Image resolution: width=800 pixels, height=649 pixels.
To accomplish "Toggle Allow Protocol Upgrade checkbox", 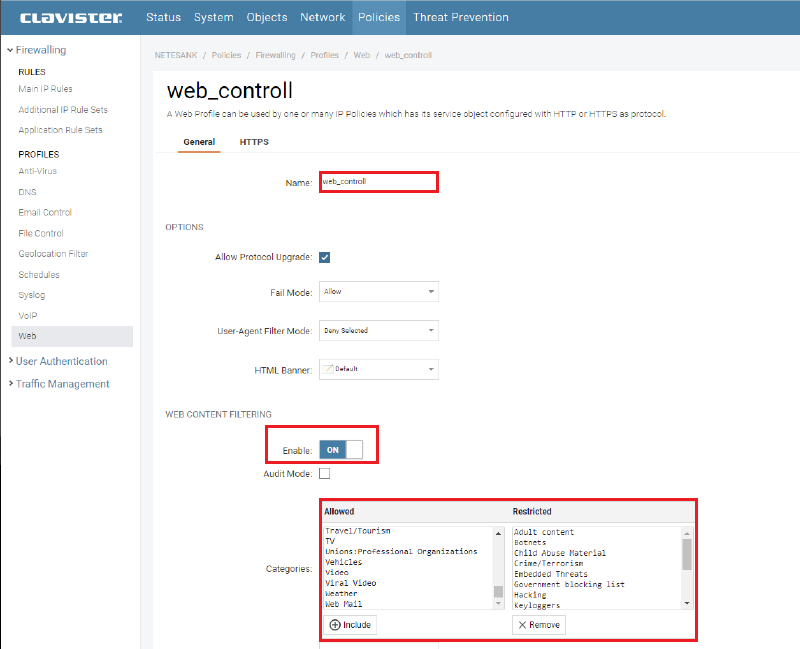I will pos(325,257).
